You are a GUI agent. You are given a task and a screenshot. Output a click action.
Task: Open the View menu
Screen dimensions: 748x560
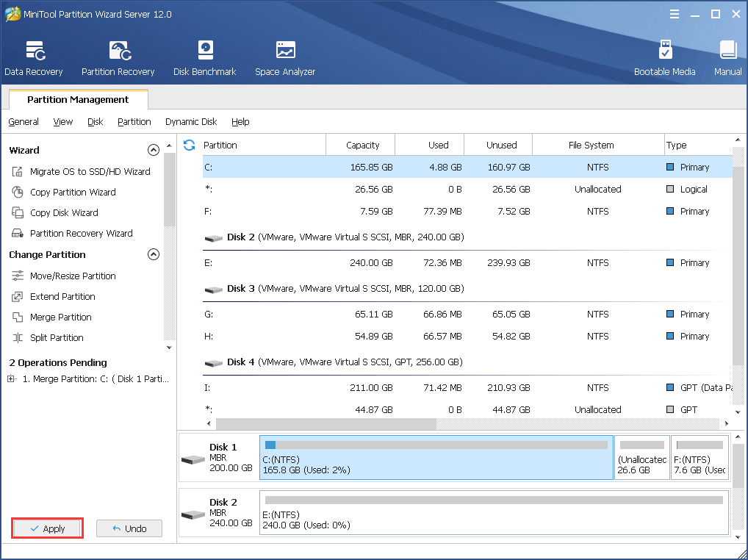(63, 122)
